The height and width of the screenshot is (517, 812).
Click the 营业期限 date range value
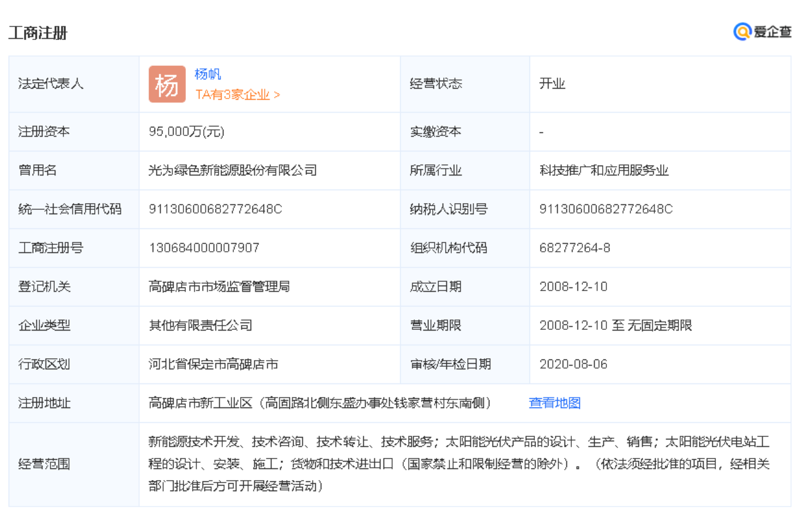pos(616,326)
